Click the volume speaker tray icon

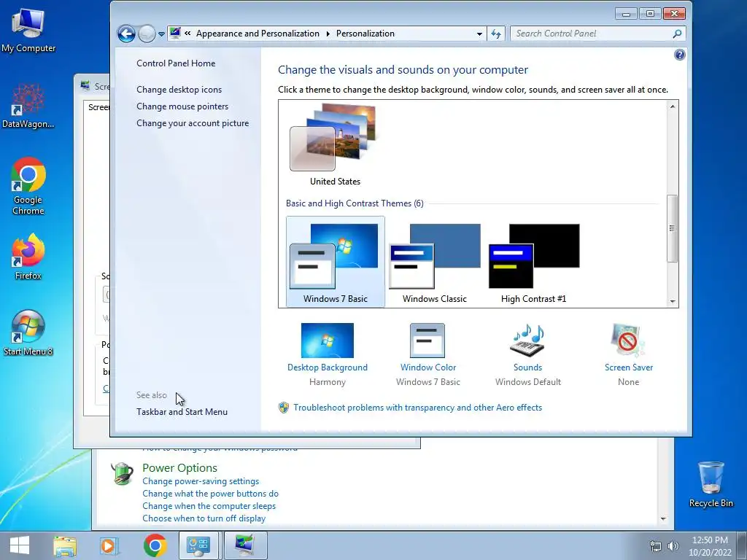pyautogui.click(x=673, y=546)
